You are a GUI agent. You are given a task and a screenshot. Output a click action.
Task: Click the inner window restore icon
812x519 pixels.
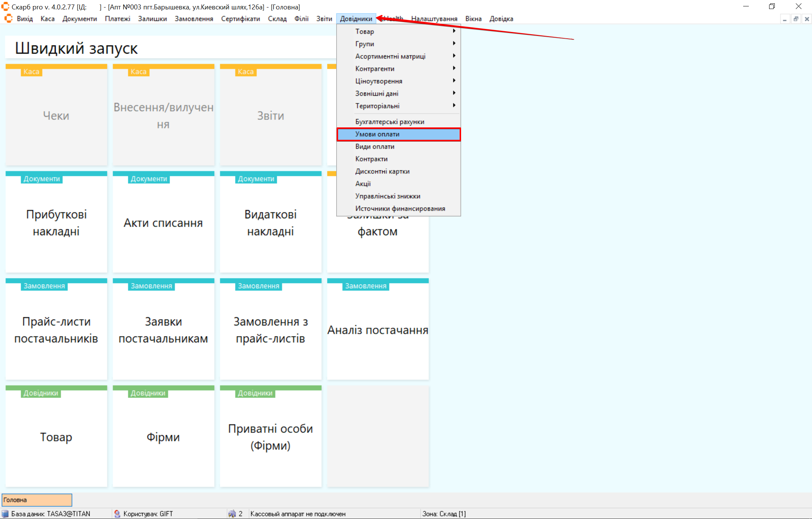click(796, 19)
